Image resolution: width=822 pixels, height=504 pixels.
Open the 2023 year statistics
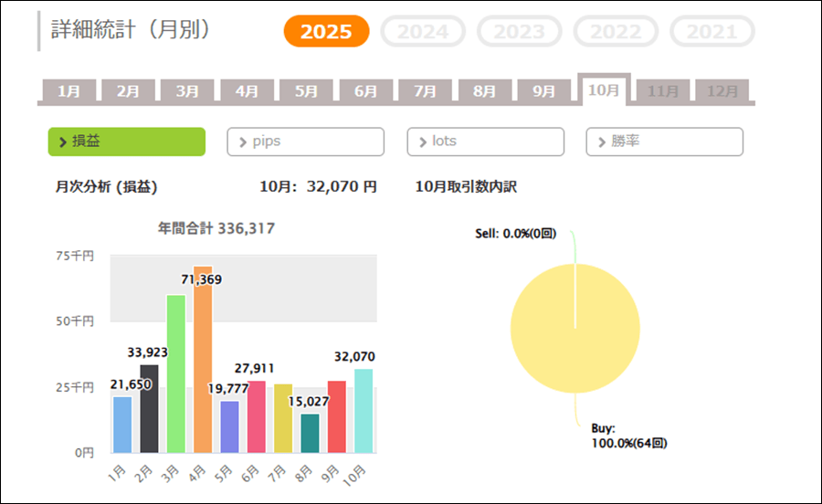point(520,32)
